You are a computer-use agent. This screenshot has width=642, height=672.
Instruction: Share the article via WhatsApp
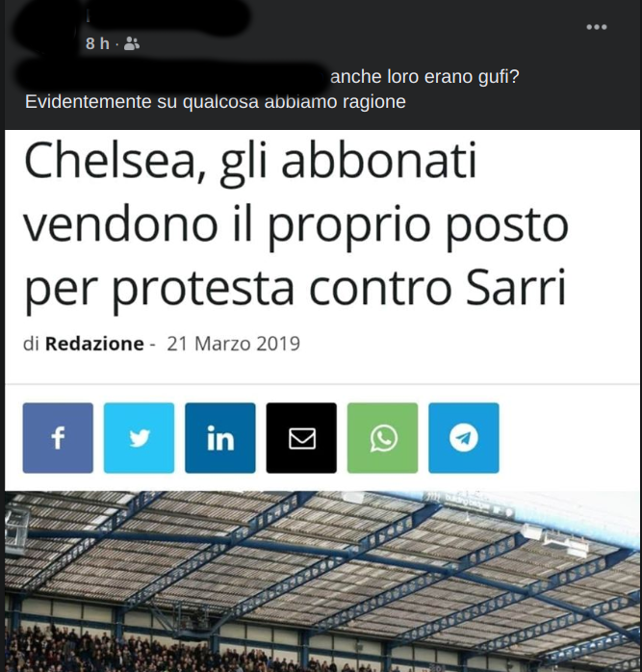click(x=382, y=438)
